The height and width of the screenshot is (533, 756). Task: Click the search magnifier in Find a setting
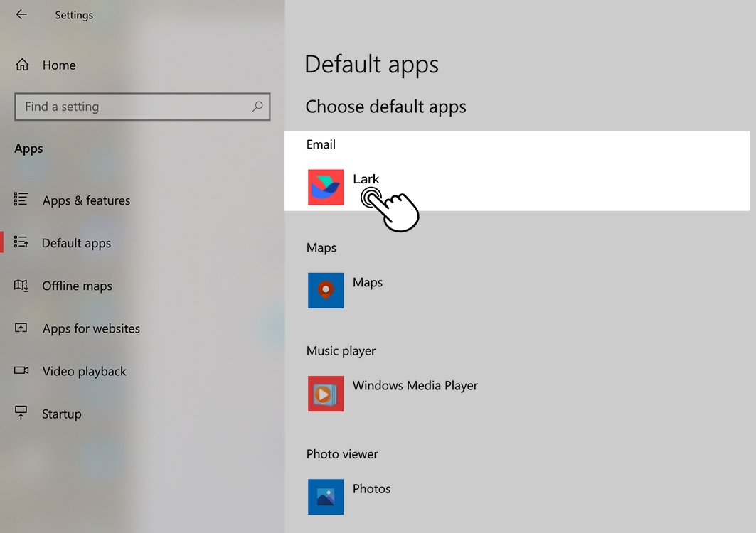(x=258, y=107)
